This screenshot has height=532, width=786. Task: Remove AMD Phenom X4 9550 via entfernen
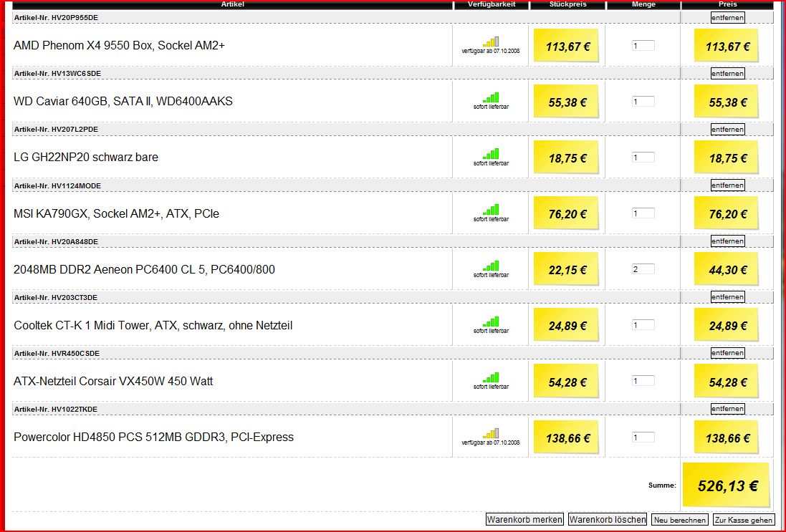(x=727, y=17)
